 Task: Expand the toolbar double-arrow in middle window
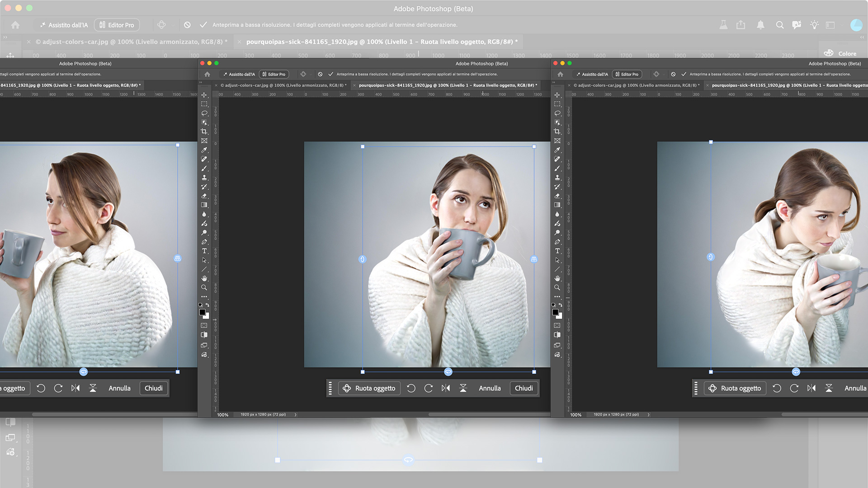201,83
